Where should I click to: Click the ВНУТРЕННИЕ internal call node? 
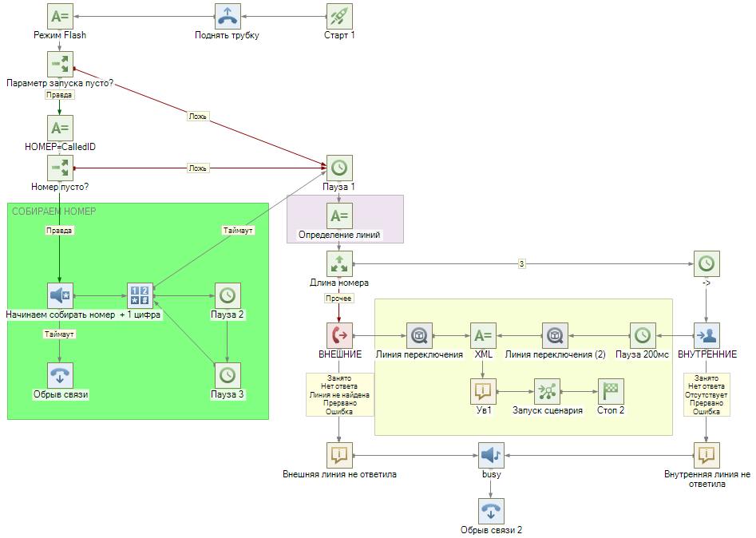(707, 335)
